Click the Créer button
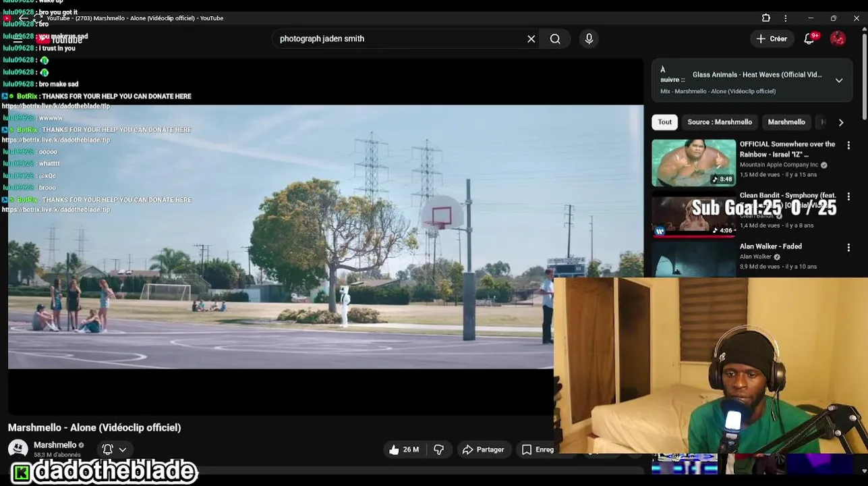Screen dimensions: 868x486 [772, 38]
